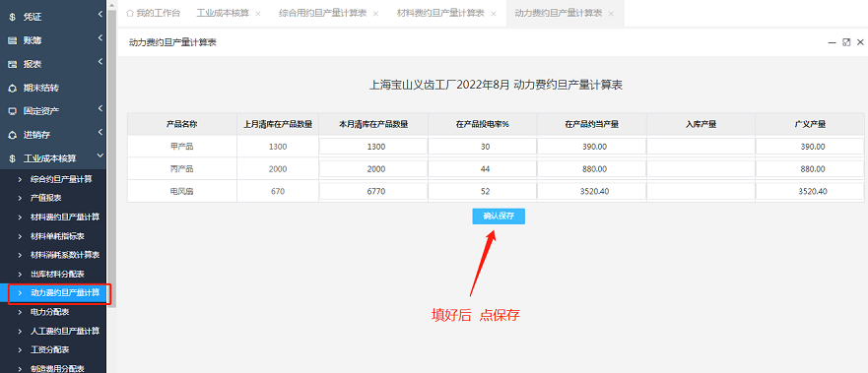Switch to the 综合用约当产量计算表 tab

pos(322,13)
